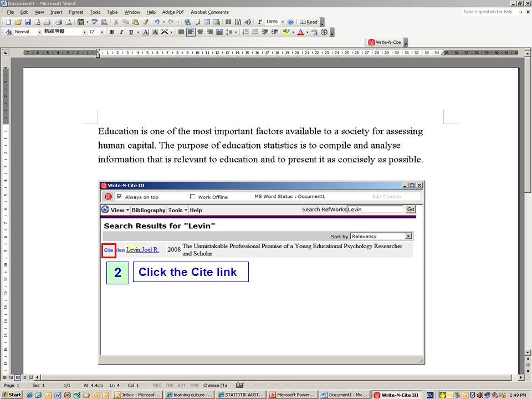Expand the Tools menu in Write-N-Cite
The image size is (532, 399).
[178, 211]
